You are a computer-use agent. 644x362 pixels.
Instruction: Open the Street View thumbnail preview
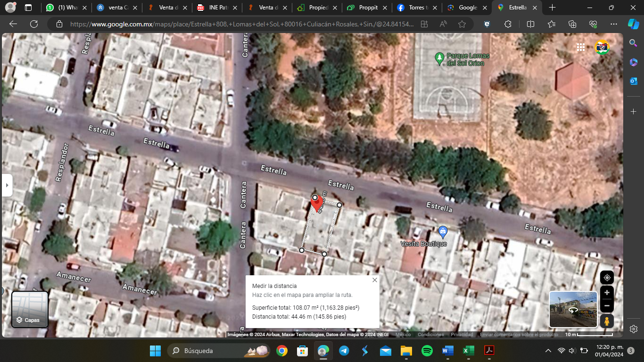[573, 309]
